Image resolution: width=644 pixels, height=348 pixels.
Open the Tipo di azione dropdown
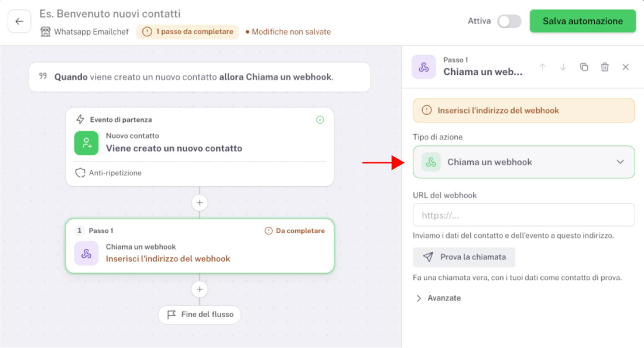pos(523,162)
